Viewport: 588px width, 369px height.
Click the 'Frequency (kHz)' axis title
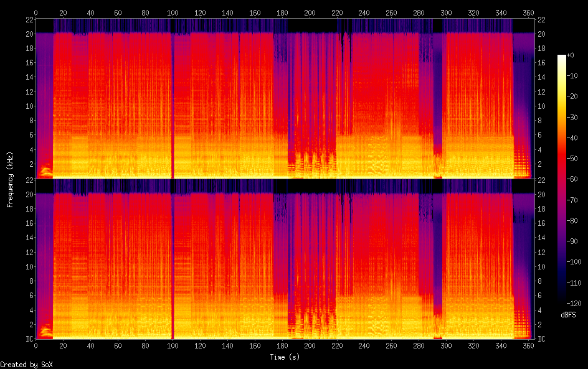pos(10,179)
